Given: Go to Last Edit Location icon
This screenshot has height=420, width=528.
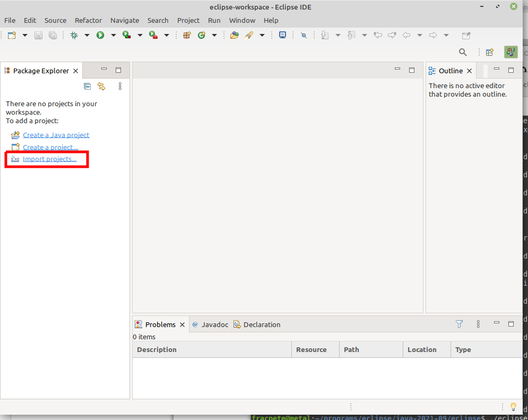Looking at the screenshot, I should (x=378, y=35).
